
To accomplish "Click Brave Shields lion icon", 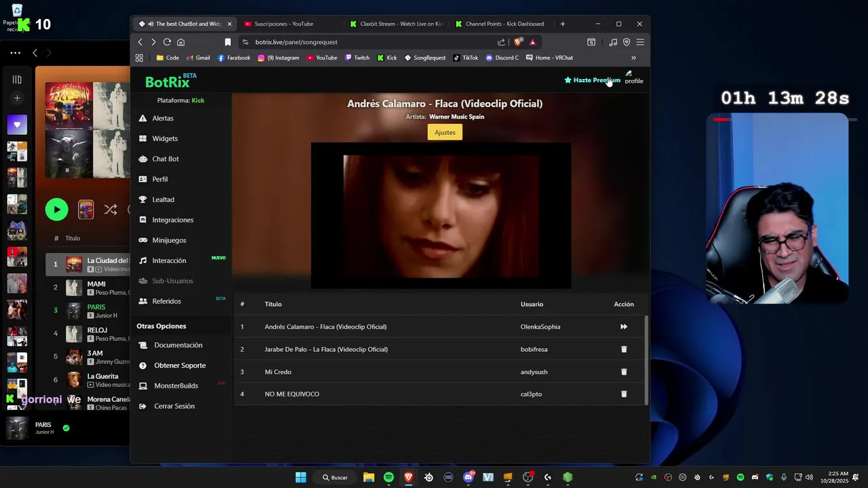I will tap(518, 42).
